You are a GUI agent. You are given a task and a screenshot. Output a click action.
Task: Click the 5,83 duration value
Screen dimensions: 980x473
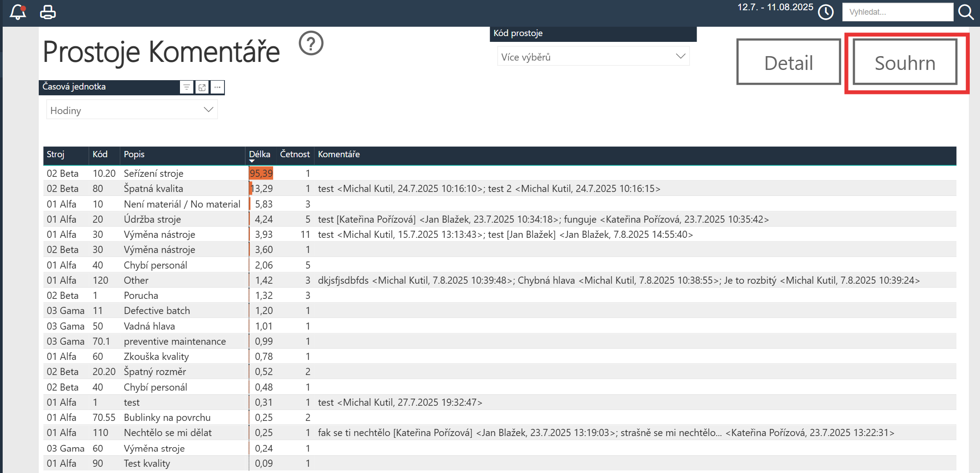click(x=264, y=204)
